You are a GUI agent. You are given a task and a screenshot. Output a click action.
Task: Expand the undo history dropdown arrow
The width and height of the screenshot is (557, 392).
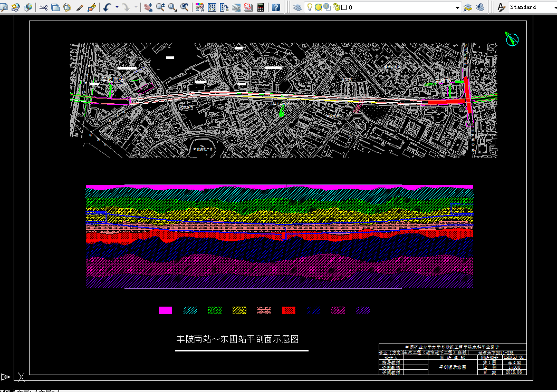[117, 7]
